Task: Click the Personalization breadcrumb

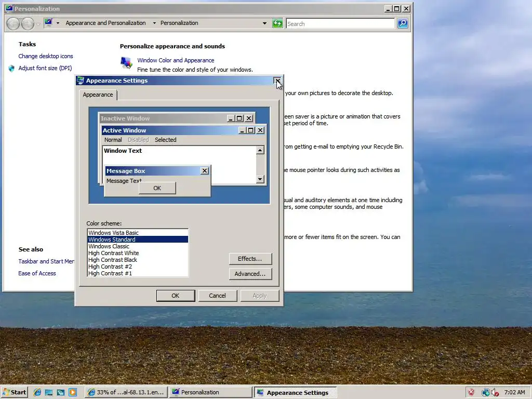Action: [x=179, y=23]
